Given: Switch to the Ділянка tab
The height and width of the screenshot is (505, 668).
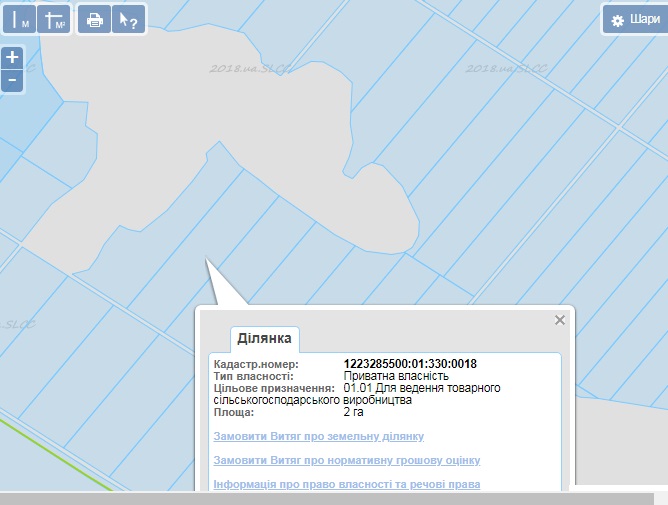Looking at the screenshot, I should pyautogui.click(x=264, y=339).
